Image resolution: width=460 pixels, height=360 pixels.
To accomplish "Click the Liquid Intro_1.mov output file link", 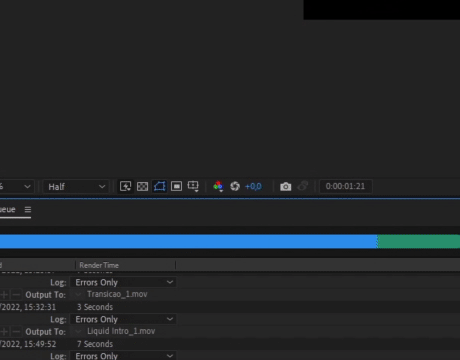I will (121, 331).
